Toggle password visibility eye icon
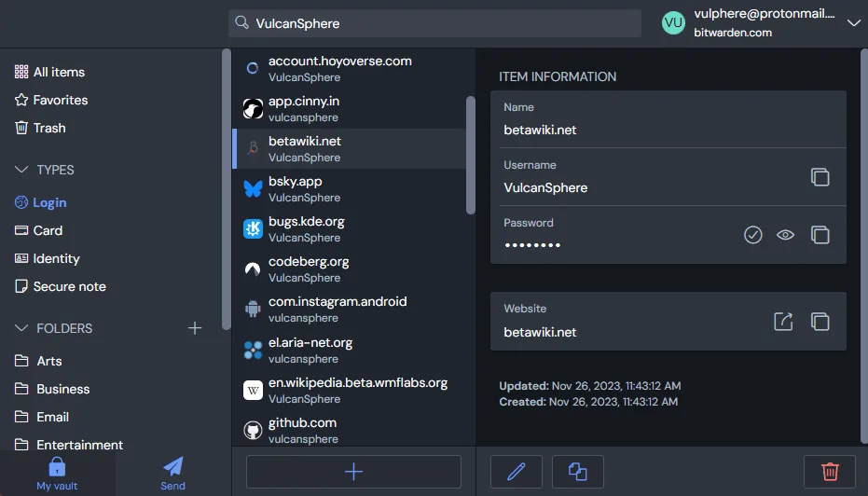Screen dimensions: 868x496 click(x=786, y=235)
